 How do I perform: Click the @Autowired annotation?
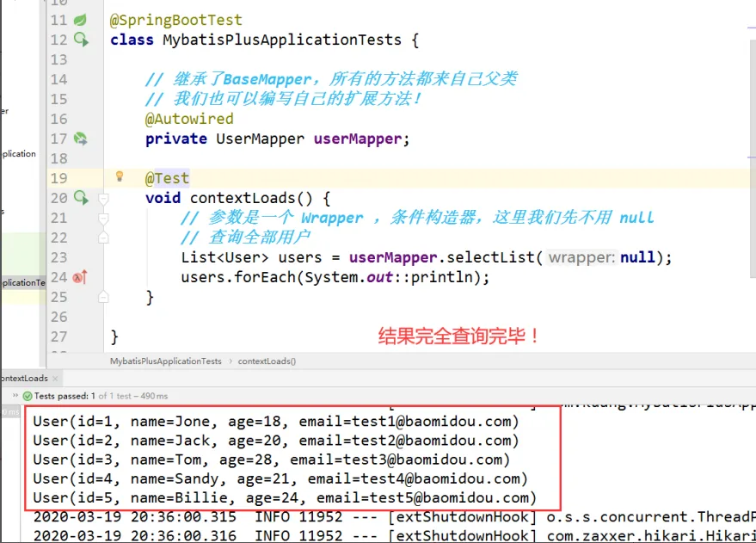tap(189, 119)
